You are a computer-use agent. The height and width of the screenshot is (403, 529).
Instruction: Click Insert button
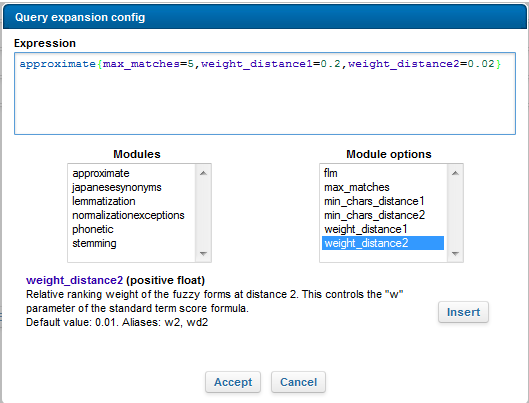[463, 312]
